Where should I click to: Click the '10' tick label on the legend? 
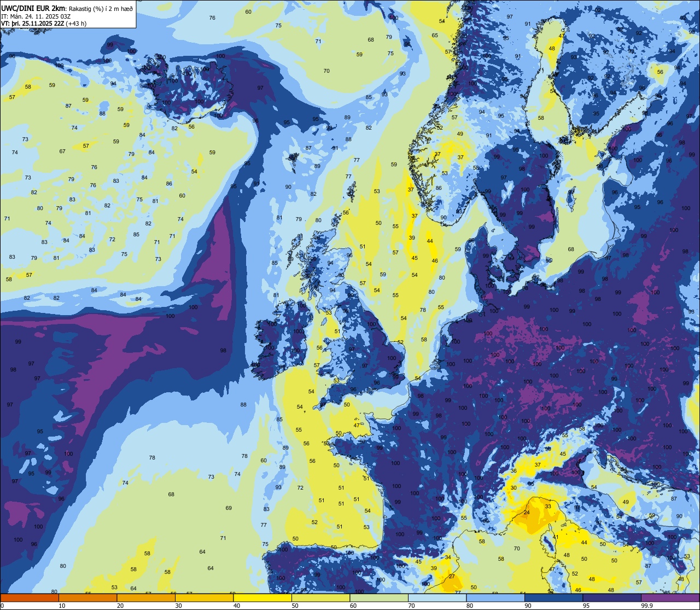[x=62, y=605]
